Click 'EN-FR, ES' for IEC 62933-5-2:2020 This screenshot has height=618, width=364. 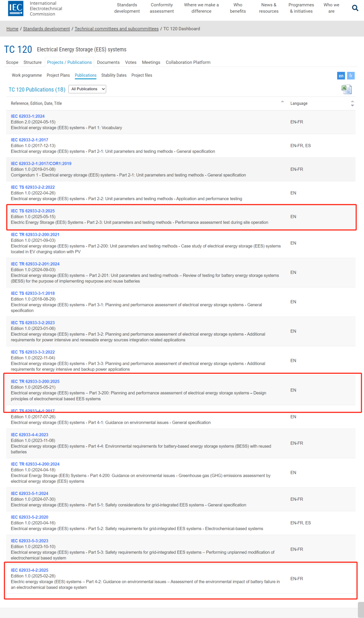tap(301, 523)
